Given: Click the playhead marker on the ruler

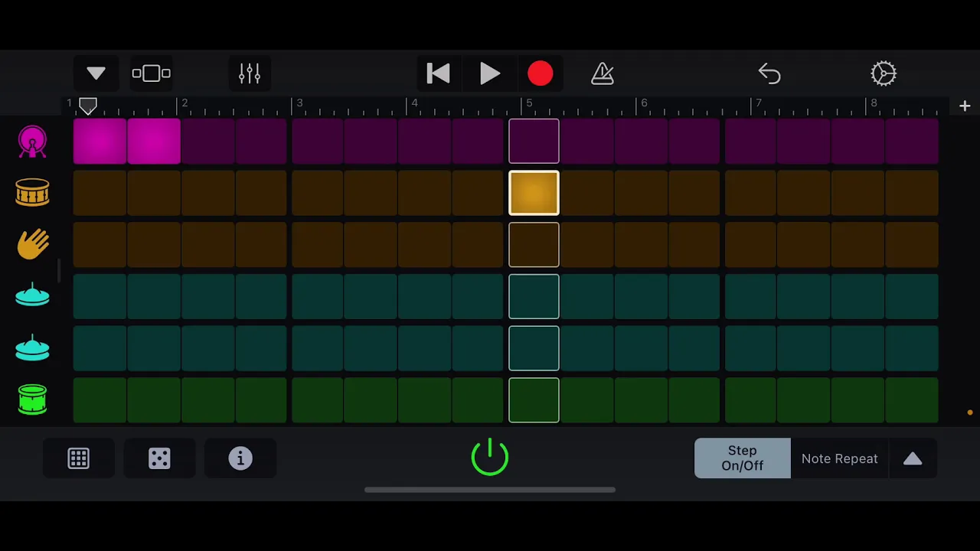Looking at the screenshot, I should coord(88,106).
